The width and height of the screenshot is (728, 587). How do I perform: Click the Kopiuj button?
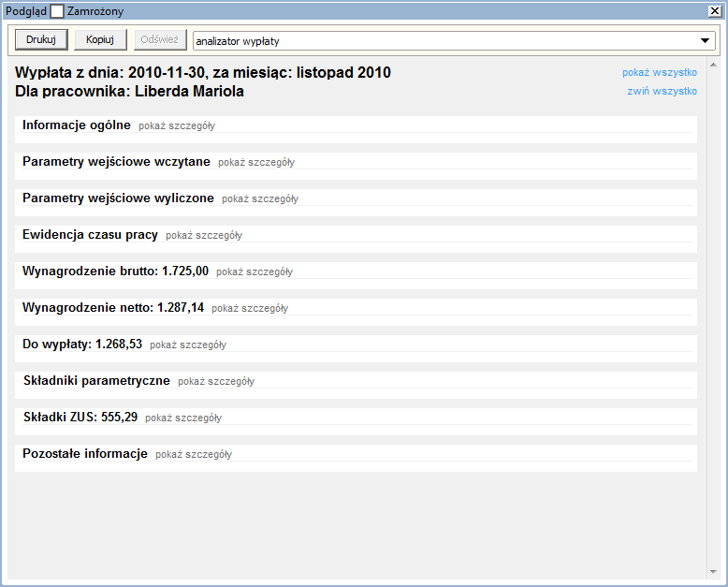click(100, 40)
